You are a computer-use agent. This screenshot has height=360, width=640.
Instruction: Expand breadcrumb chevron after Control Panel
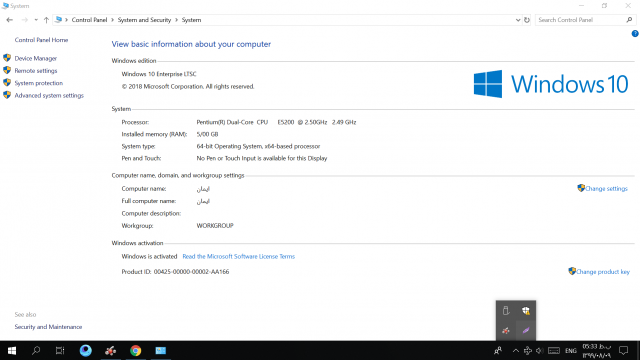(x=112, y=20)
